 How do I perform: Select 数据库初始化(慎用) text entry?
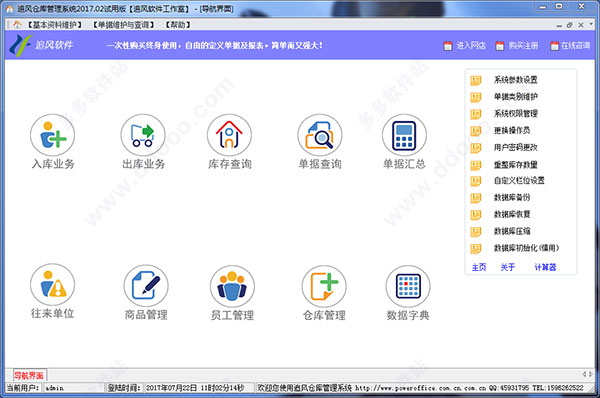pyautogui.click(x=526, y=248)
